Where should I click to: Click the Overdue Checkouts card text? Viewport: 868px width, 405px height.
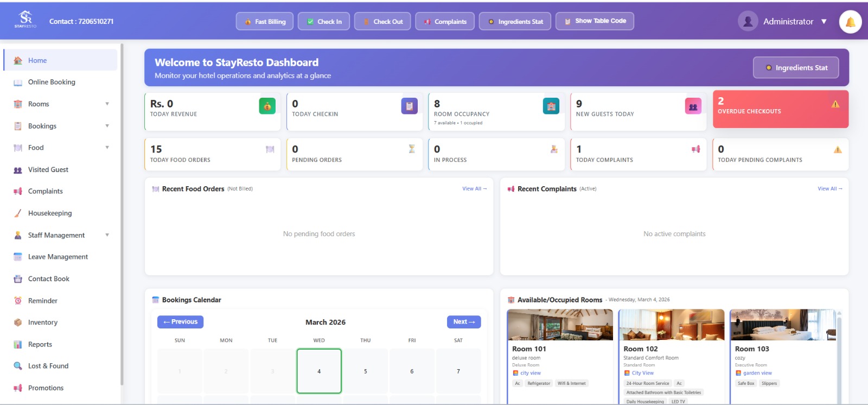tap(749, 111)
